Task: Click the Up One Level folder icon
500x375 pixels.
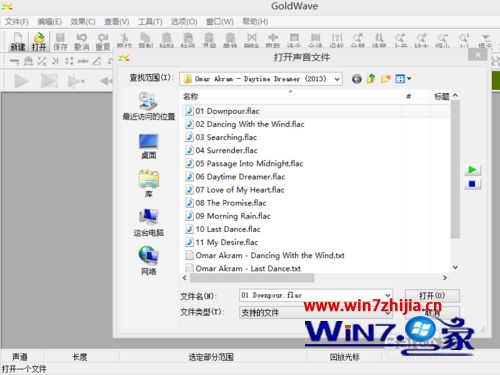Action: pyautogui.click(x=371, y=79)
